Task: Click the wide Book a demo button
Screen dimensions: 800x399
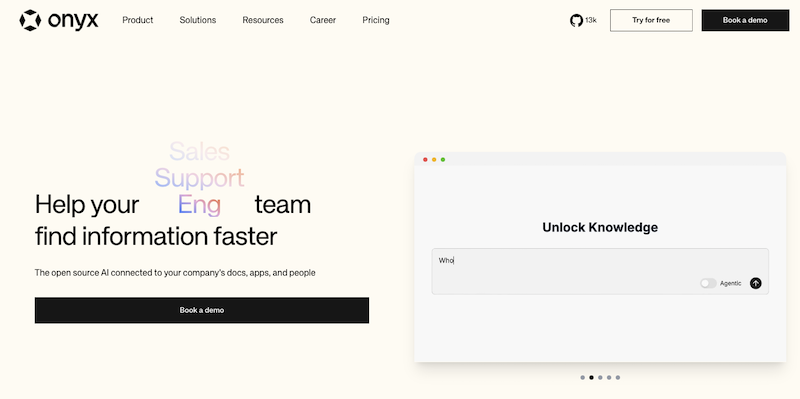Action: 202,310
